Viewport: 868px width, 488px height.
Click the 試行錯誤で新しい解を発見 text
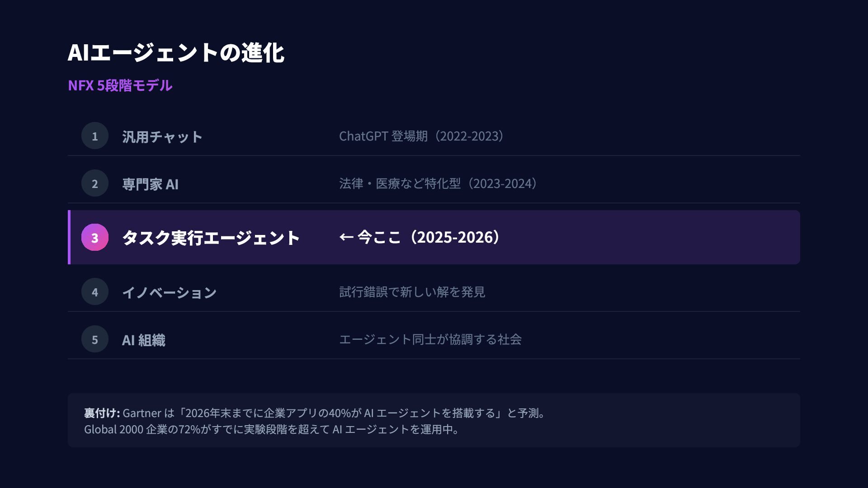click(412, 292)
